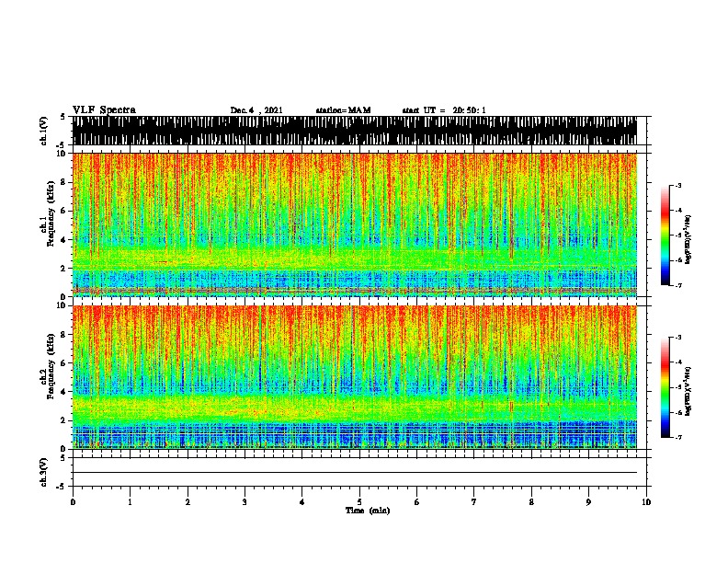The height and width of the screenshot is (563, 728).
Task: Click the "-4" label on ch.1 colorbar
Action: (x=677, y=211)
